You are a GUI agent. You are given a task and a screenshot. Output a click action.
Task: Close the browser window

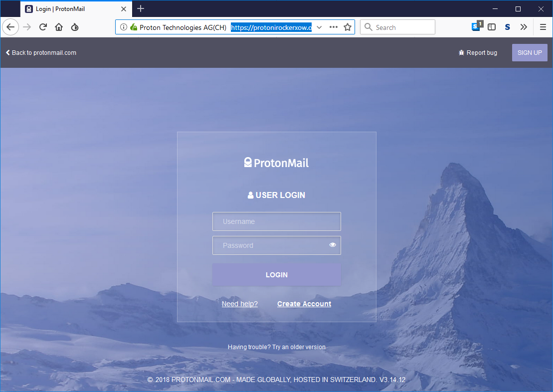click(x=541, y=9)
